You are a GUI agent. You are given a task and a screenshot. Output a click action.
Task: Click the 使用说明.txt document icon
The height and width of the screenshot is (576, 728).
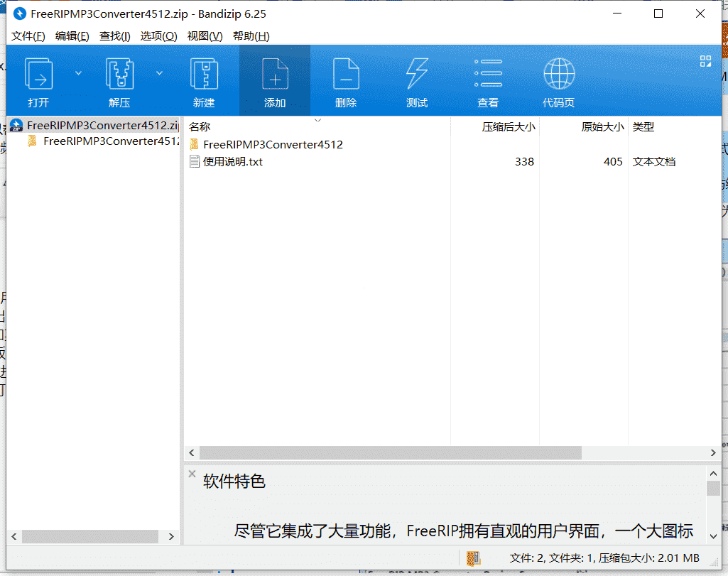tap(195, 161)
